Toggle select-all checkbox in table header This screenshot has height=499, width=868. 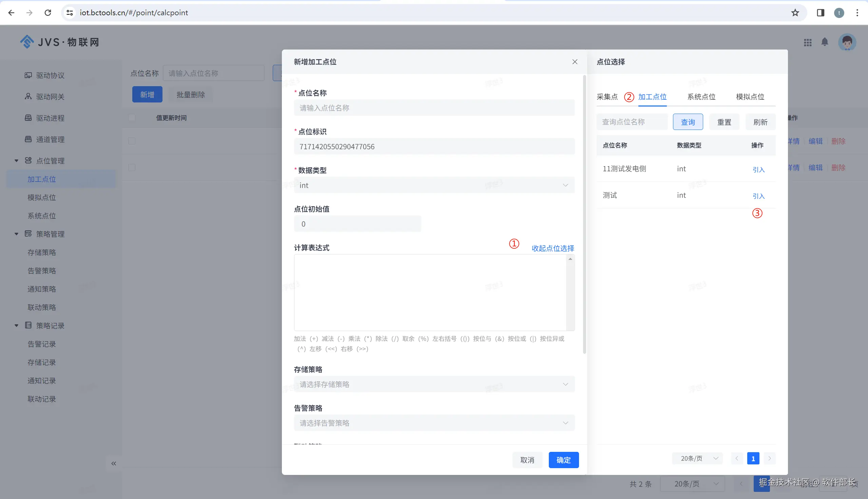click(x=132, y=118)
